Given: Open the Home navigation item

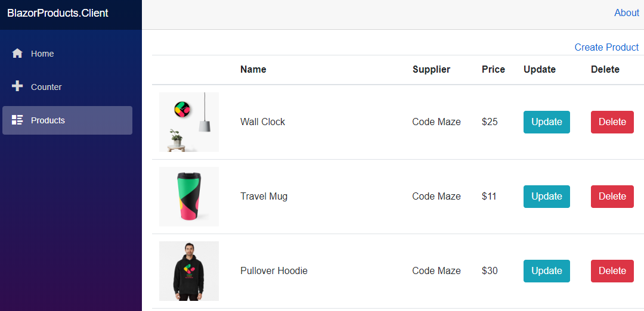Looking at the screenshot, I should click(42, 54).
